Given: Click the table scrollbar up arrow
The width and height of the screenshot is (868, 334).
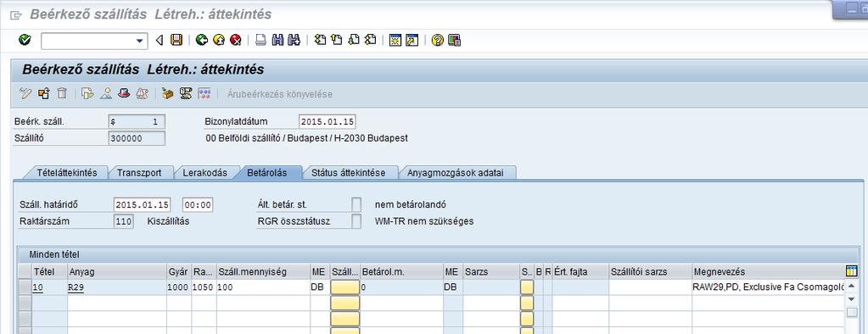Looking at the screenshot, I should (x=851, y=286).
